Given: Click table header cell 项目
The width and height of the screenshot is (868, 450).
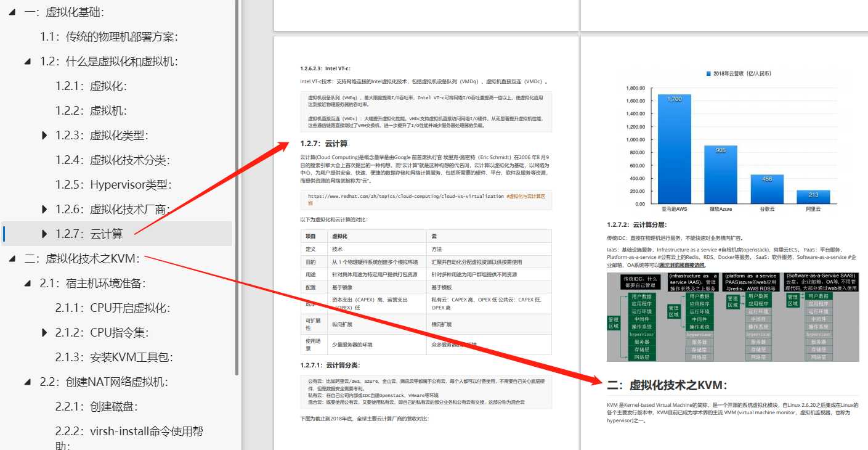Looking at the screenshot, I should pos(314,236).
